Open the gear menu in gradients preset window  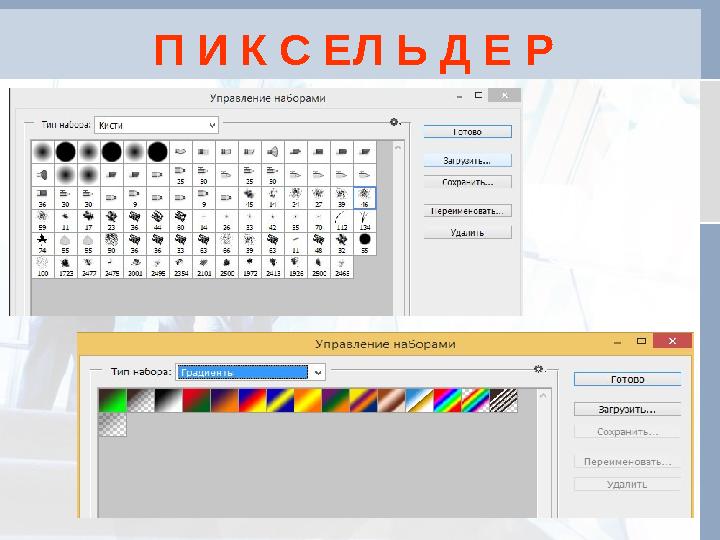tap(539, 369)
